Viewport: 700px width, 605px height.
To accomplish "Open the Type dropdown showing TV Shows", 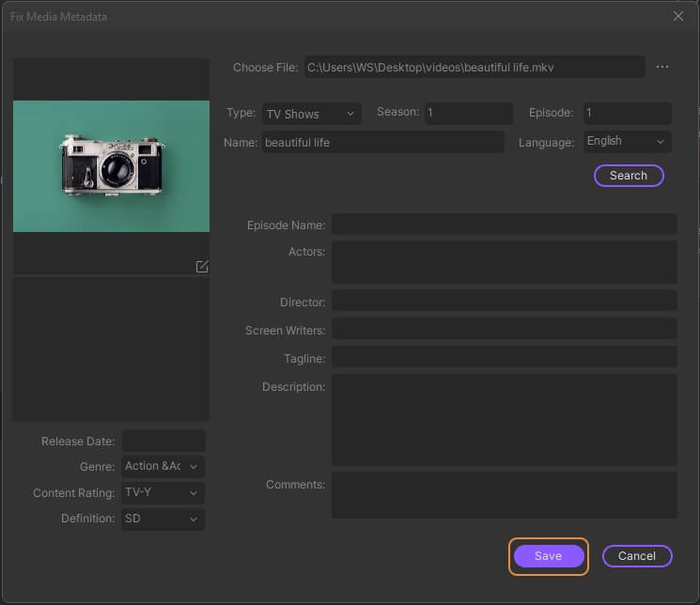I will click(x=310, y=114).
